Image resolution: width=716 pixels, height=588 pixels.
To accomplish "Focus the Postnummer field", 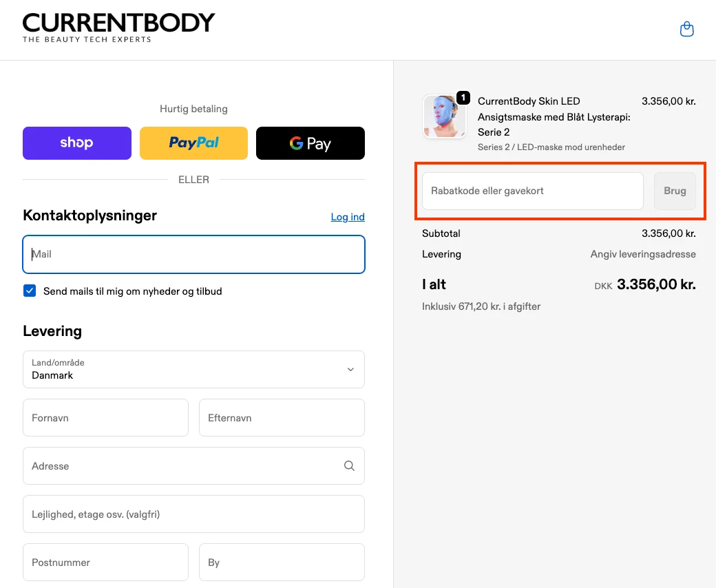I will click(x=105, y=562).
